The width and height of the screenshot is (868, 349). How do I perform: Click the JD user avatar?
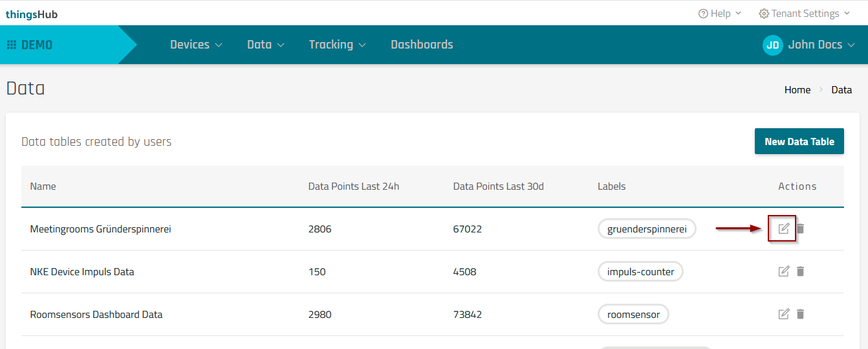(772, 45)
